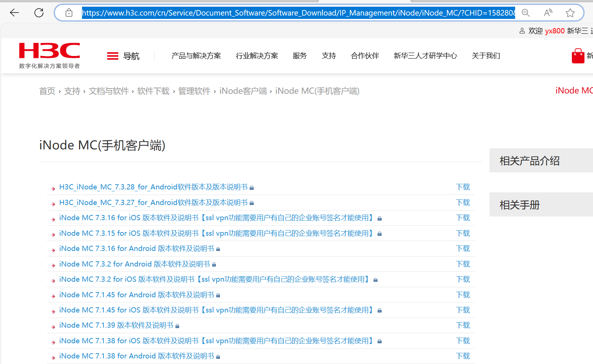Open iNode MC 7.1.39 版本软件及说明书 link

[116, 325]
